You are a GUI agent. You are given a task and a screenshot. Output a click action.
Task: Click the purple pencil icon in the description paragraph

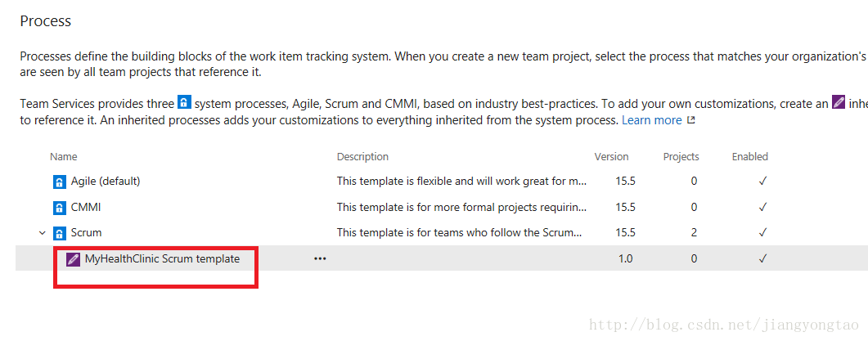[839, 102]
